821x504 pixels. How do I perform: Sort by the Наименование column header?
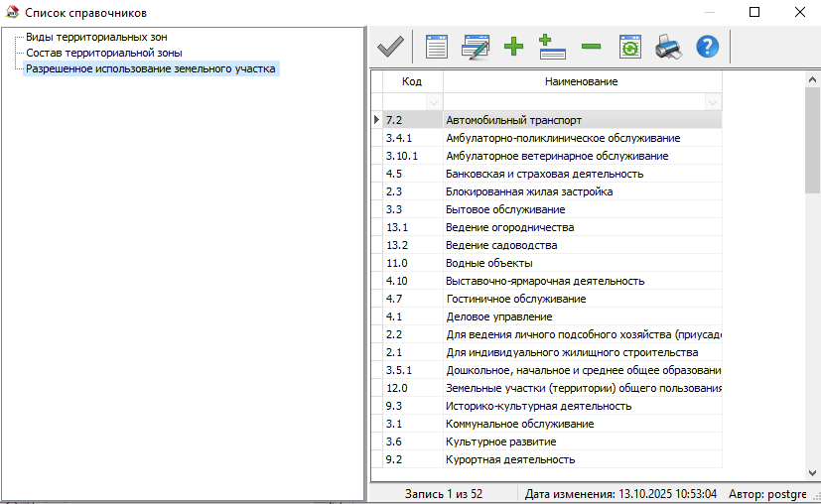(x=582, y=81)
